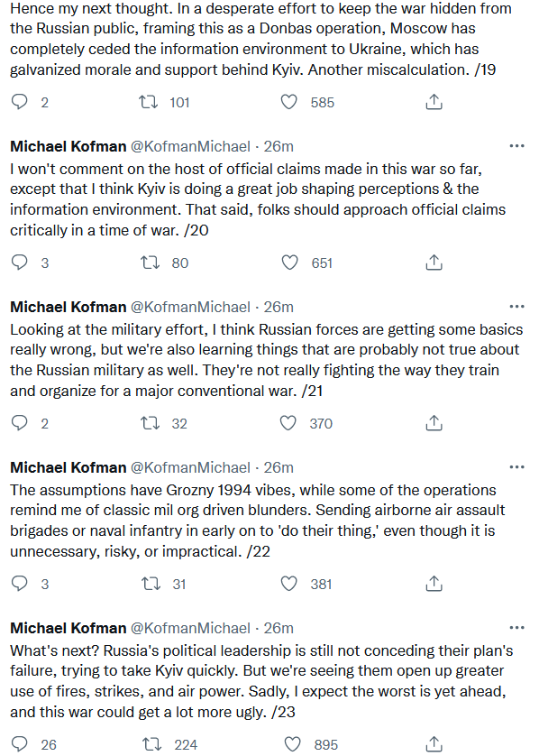Open Michael Kofman's profile from the /20 tweet
The image size is (539, 756).
coord(68,146)
